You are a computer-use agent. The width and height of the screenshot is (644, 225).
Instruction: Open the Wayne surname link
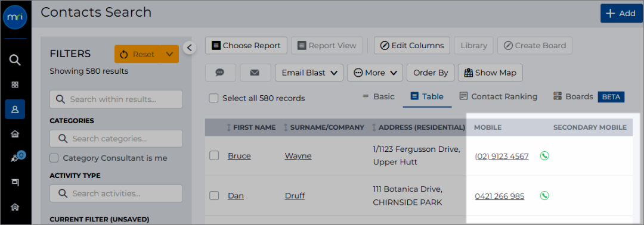pyautogui.click(x=298, y=156)
